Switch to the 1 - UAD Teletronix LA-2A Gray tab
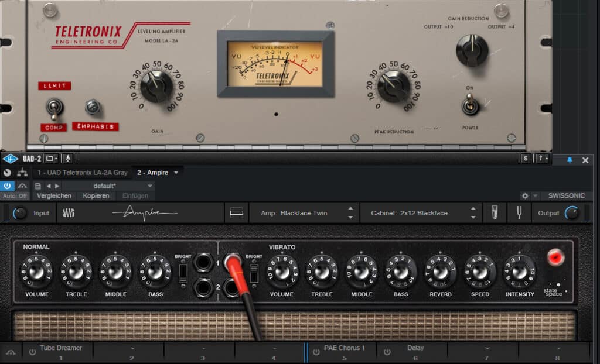This screenshot has height=364, width=600. [x=82, y=173]
